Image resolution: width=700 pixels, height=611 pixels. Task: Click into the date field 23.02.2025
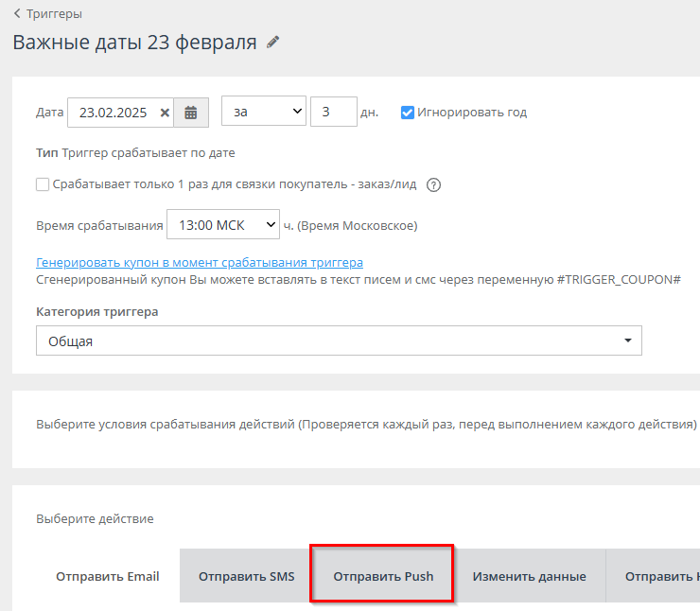[112, 113]
